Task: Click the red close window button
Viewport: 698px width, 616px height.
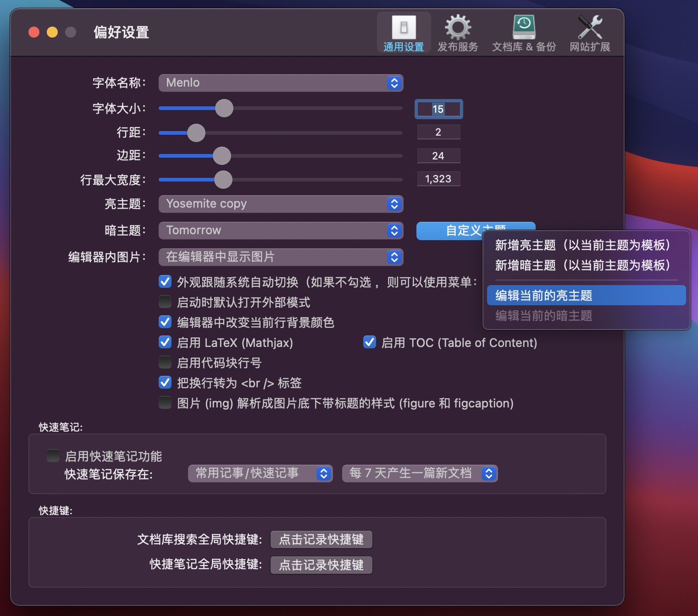Action: point(34,32)
